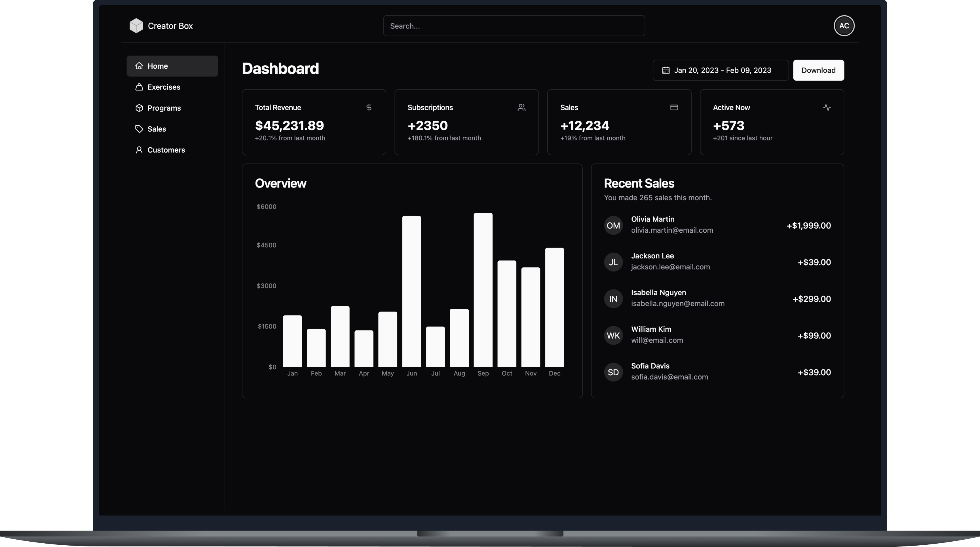Click the +$1,999.00 sale amount
Image resolution: width=980 pixels, height=547 pixels.
pos(808,225)
